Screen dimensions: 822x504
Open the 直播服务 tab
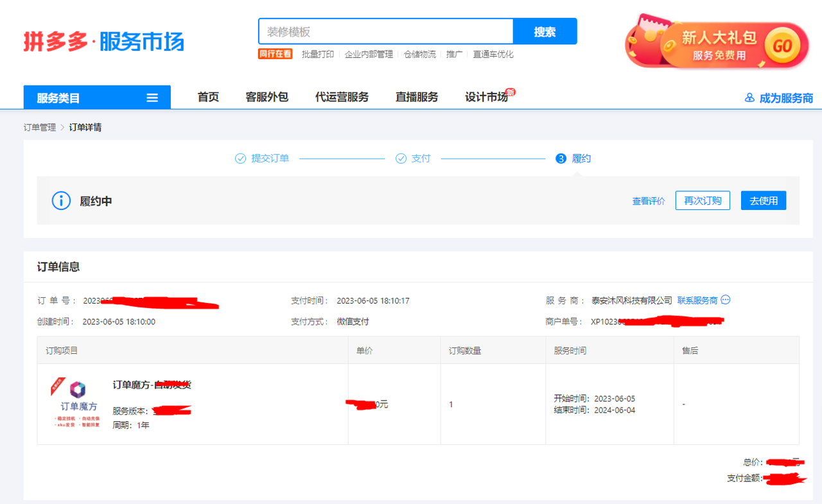click(x=417, y=97)
